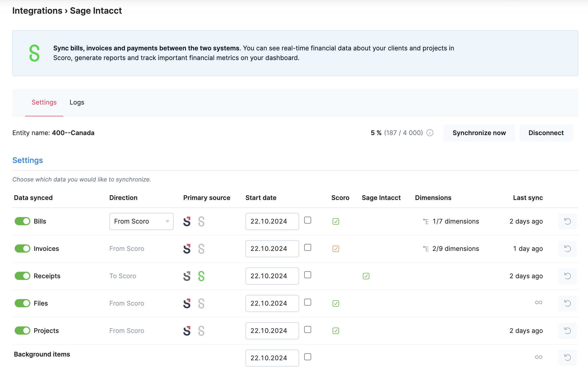Image resolution: width=588 pixels, height=371 pixels.
Task: Click the Files start date field
Action: [x=272, y=303]
